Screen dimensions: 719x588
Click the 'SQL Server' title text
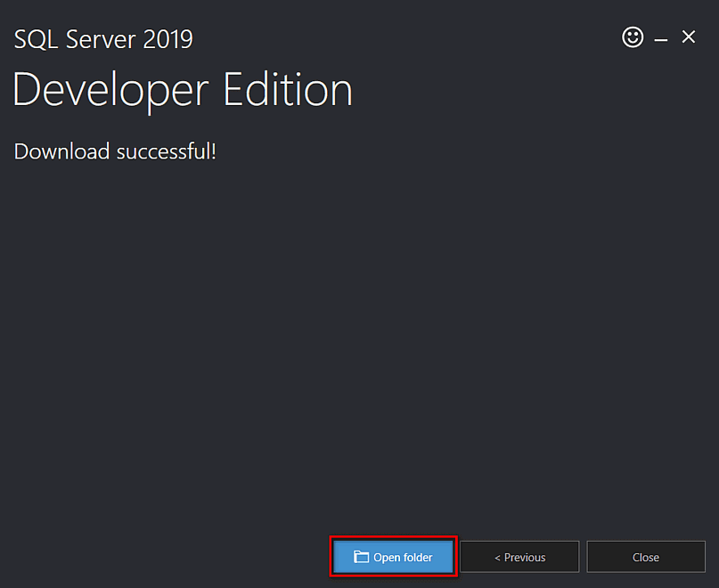(76, 39)
